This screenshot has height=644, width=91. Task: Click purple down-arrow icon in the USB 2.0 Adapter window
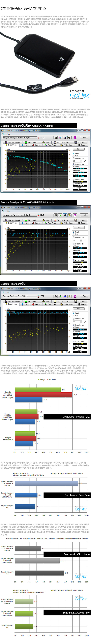click(x=75, y=215)
